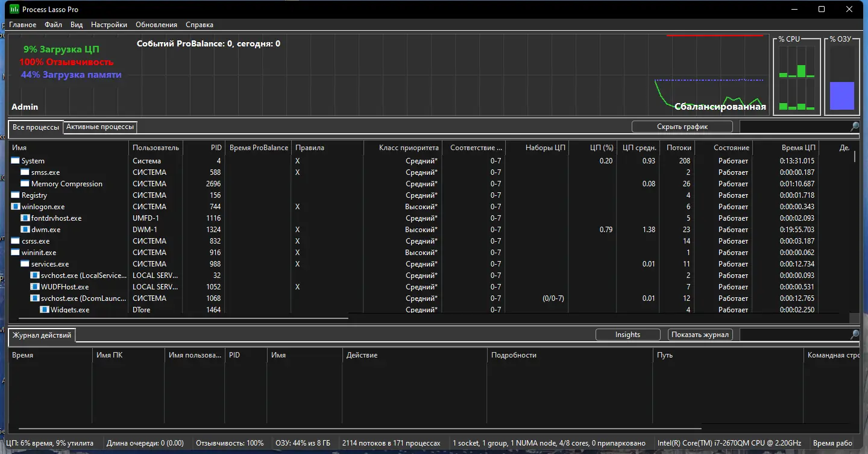Click the dwm.exe process icon
868x454 pixels.
pos(25,230)
